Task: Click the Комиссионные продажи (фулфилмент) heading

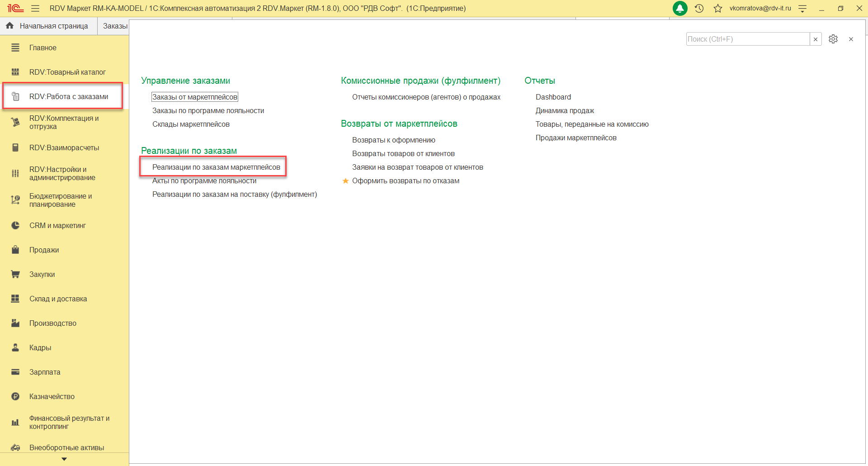Action: (x=420, y=81)
